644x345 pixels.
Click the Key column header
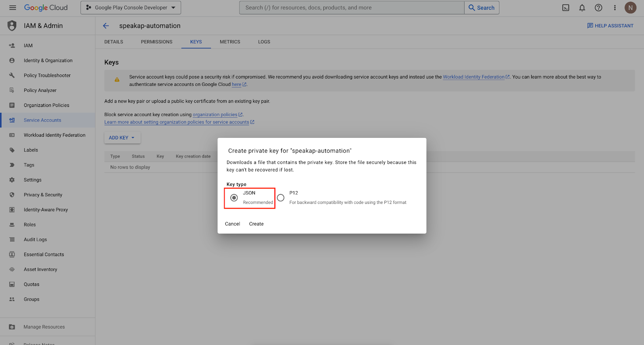coord(160,156)
